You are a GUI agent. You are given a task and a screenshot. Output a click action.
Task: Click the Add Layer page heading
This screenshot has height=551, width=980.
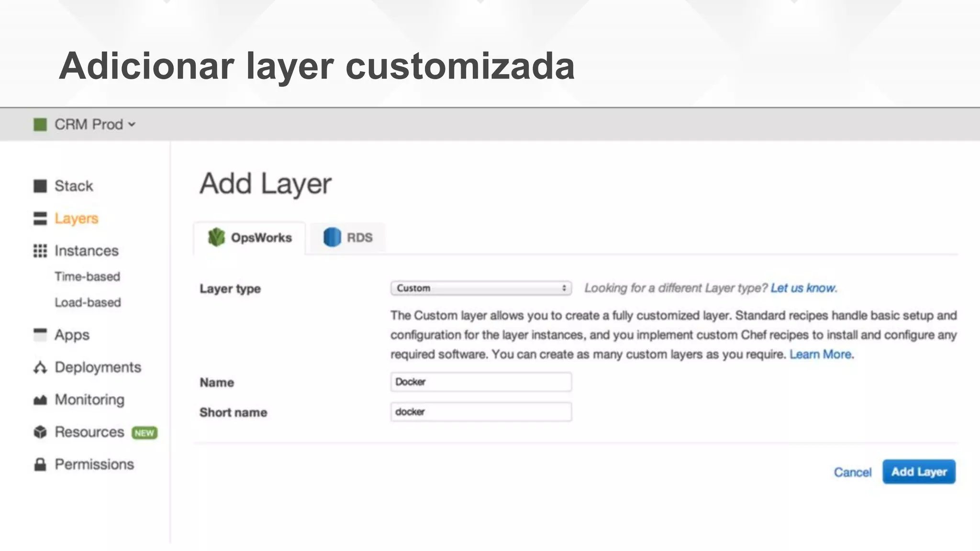point(266,184)
